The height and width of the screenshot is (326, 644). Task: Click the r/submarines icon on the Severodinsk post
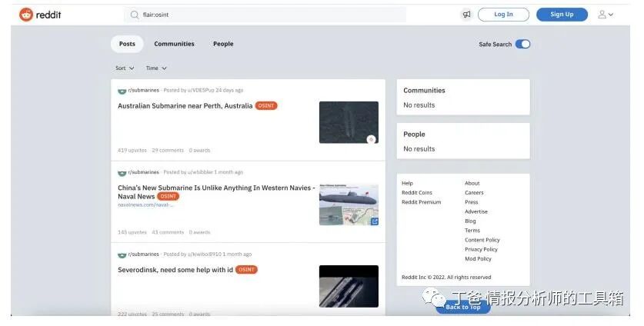pyautogui.click(x=122, y=255)
